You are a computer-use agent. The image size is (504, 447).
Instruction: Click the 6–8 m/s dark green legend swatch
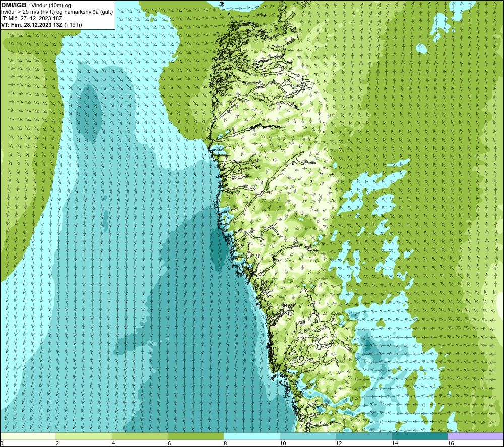[196, 436]
